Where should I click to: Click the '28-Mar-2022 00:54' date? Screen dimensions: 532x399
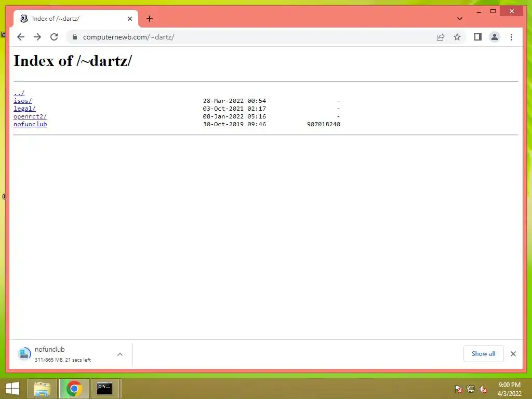click(234, 101)
